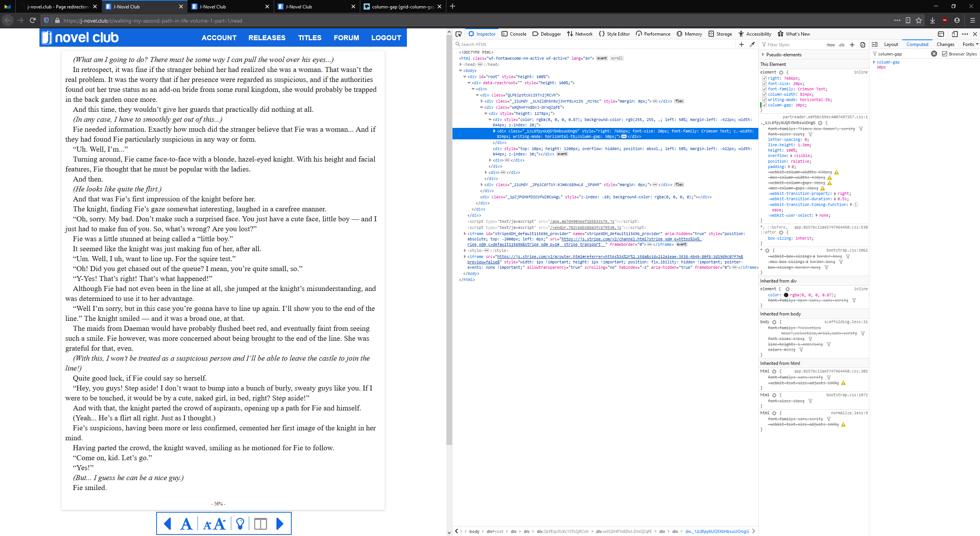This screenshot has width=980, height=536.
Task: Add a new CSS rule
Action: coord(852,45)
